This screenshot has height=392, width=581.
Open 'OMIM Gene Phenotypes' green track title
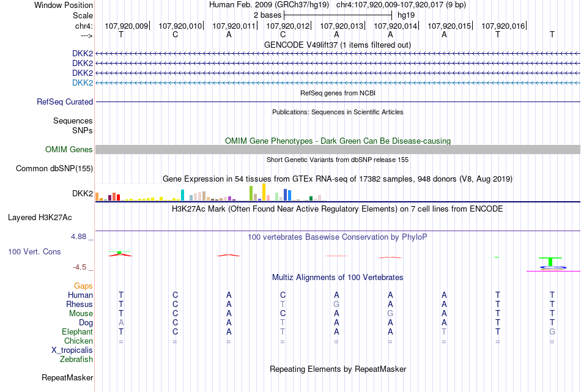click(x=338, y=141)
